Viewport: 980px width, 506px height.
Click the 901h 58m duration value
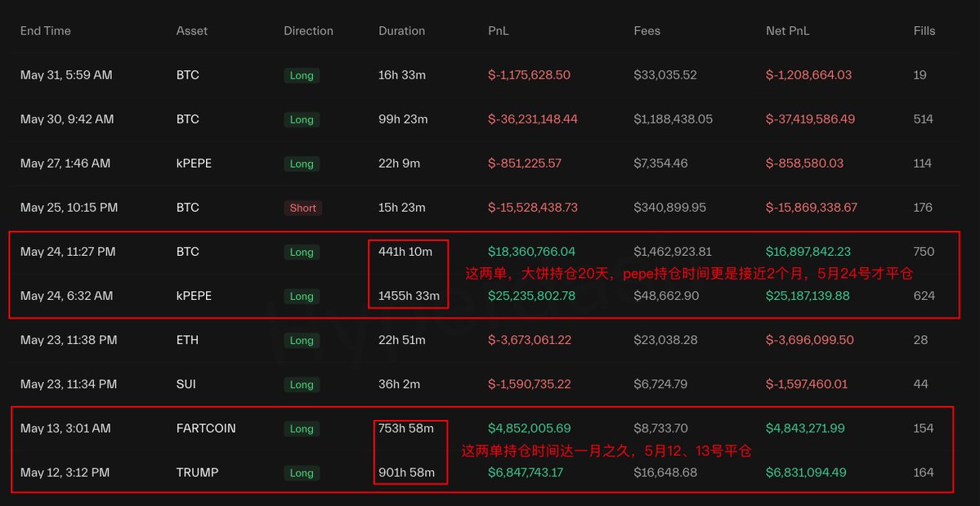coord(406,472)
